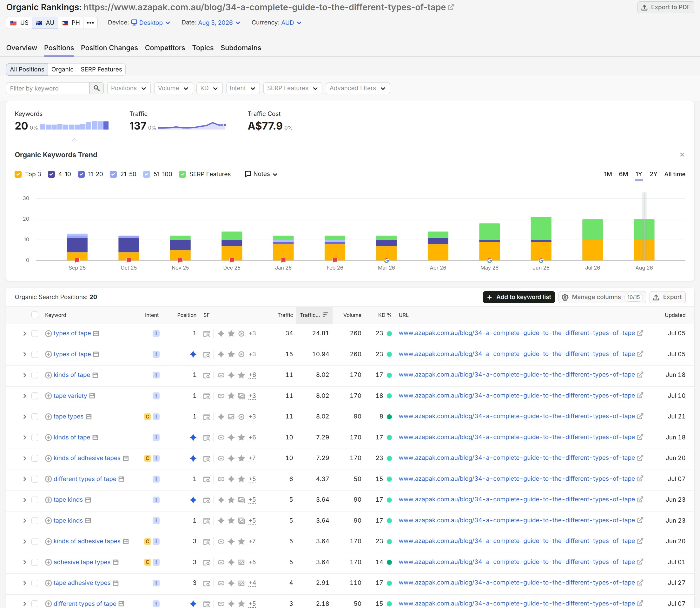Open the 'different types of tape' keyword link with position 1
The height and width of the screenshot is (608, 700).
click(x=85, y=479)
